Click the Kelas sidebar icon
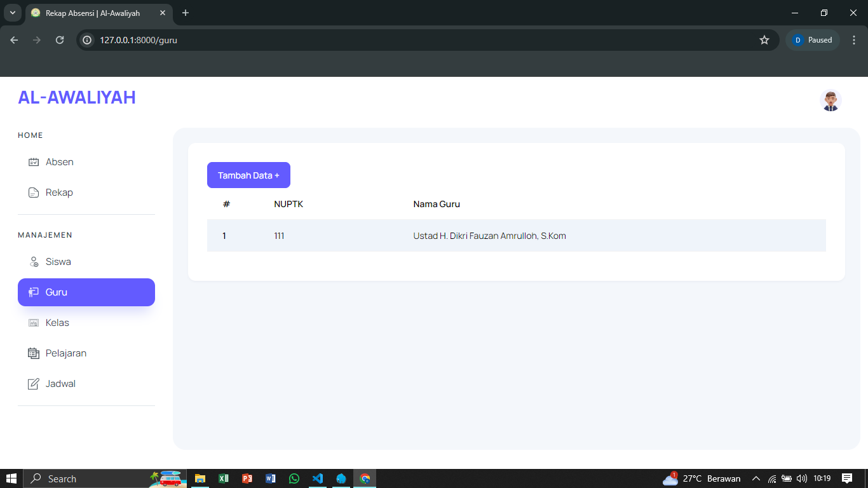The height and width of the screenshot is (488, 868). pos(34,323)
